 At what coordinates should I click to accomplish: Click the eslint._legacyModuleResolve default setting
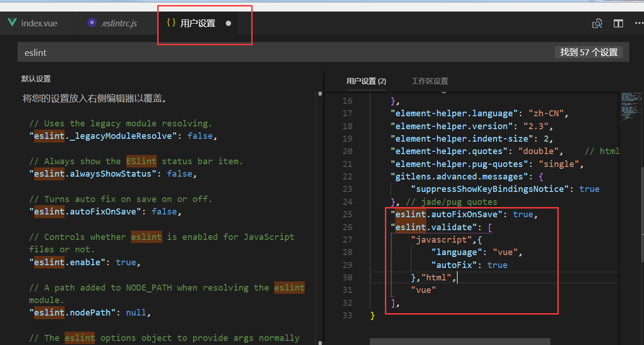click(123, 136)
